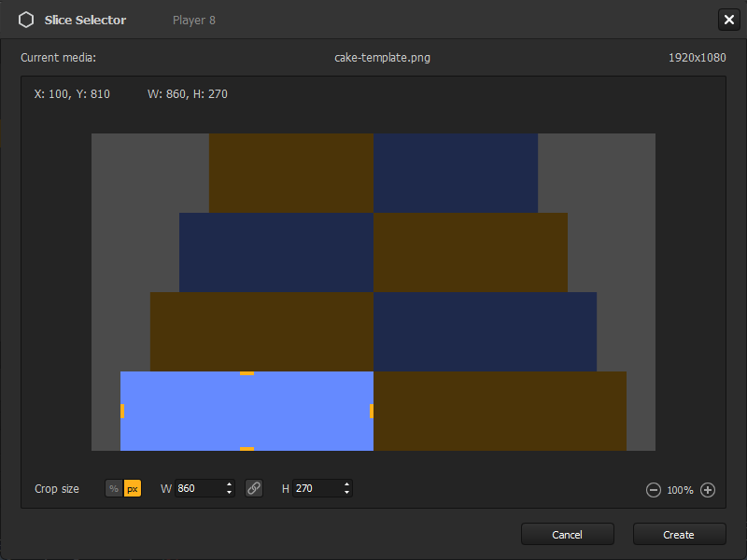
Task: Zoom out using the minus icon
Action: (x=654, y=489)
